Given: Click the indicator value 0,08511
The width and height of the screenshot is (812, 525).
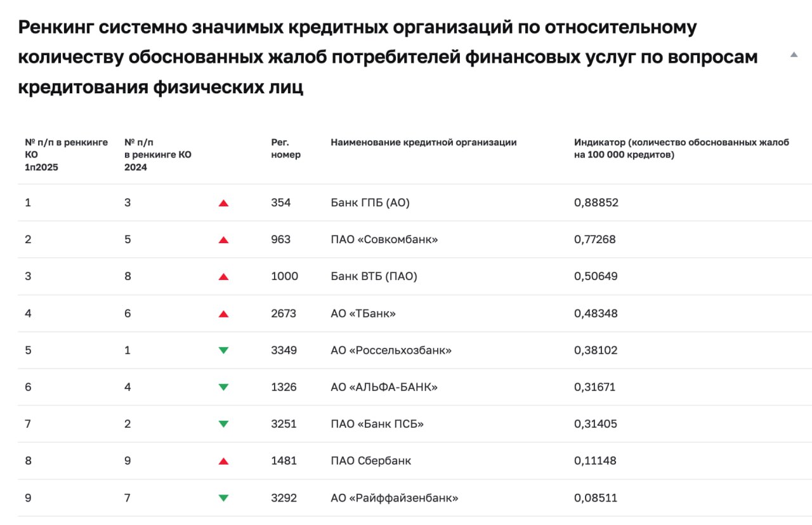Looking at the screenshot, I should (596, 498).
